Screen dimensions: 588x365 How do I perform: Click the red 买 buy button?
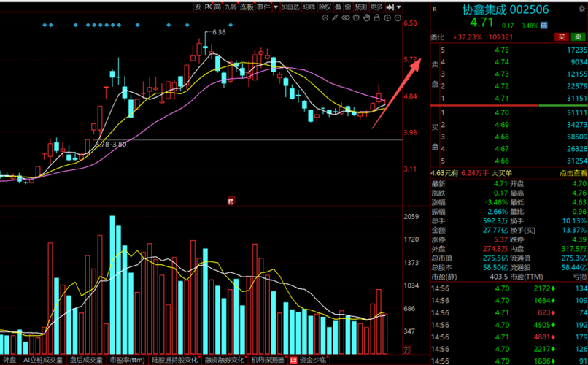point(562,36)
